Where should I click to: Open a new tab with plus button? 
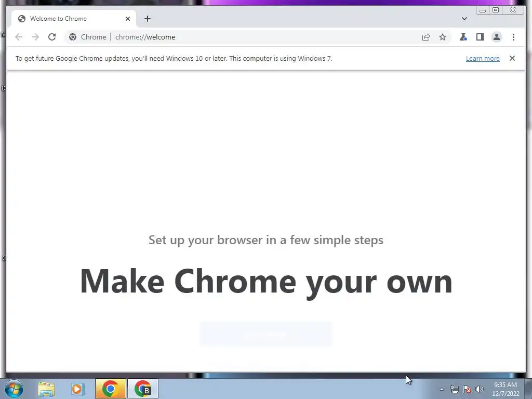(x=147, y=19)
